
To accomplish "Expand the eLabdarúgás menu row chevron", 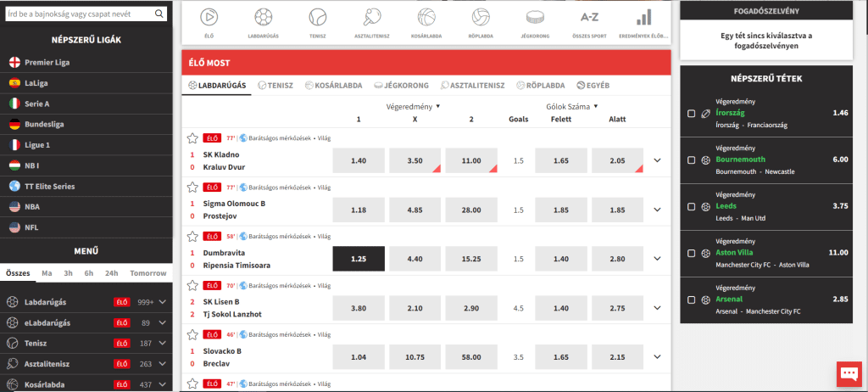I will click(162, 322).
